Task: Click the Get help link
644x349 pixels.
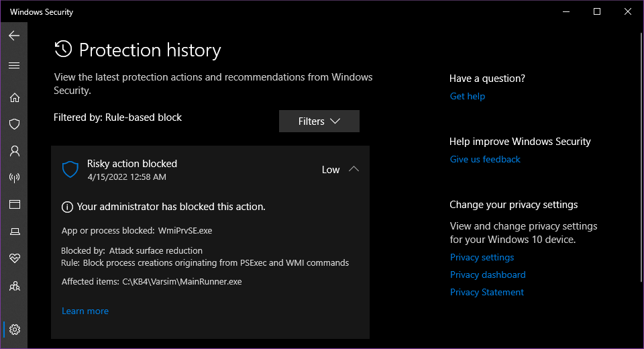Action: 468,96
